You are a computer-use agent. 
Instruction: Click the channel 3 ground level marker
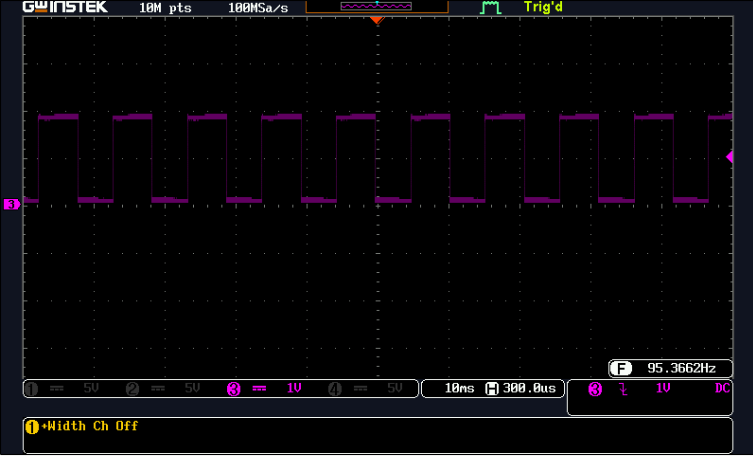tap(11, 204)
